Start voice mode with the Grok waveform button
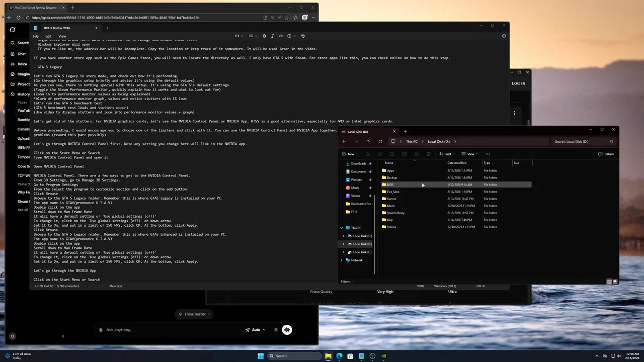 pyautogui.click(x=287, y=330)
